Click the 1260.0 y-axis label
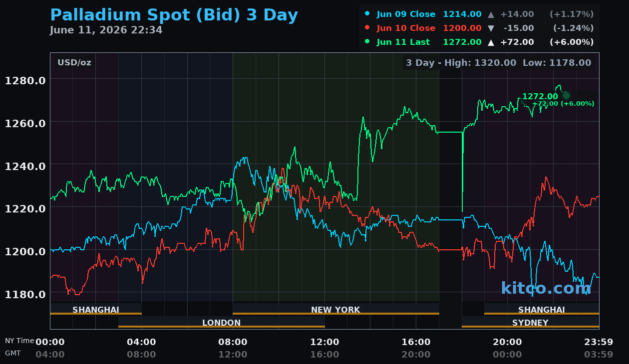This screenshot has height=364, width=629. coord(25,123)
